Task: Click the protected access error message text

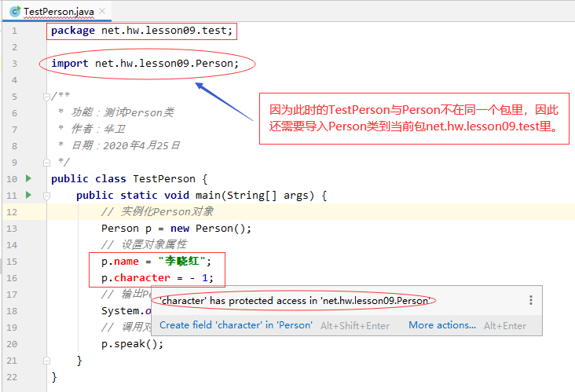Action: (295, 301)
